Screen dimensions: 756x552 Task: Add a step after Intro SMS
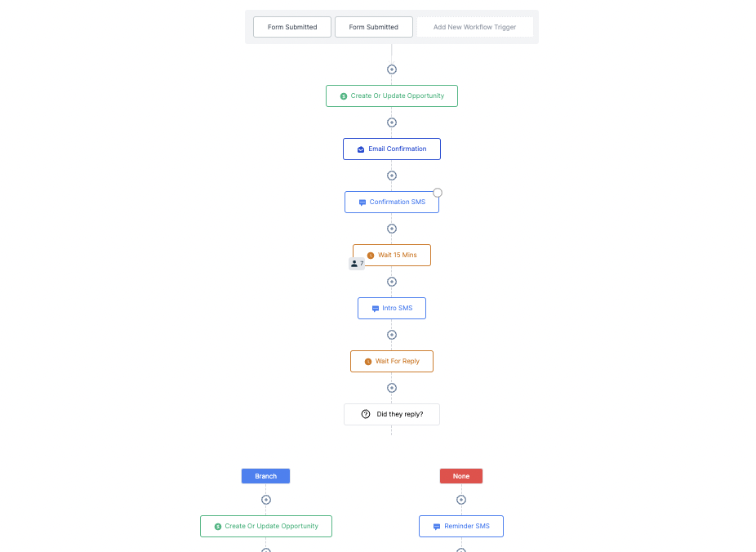(392, 335)
